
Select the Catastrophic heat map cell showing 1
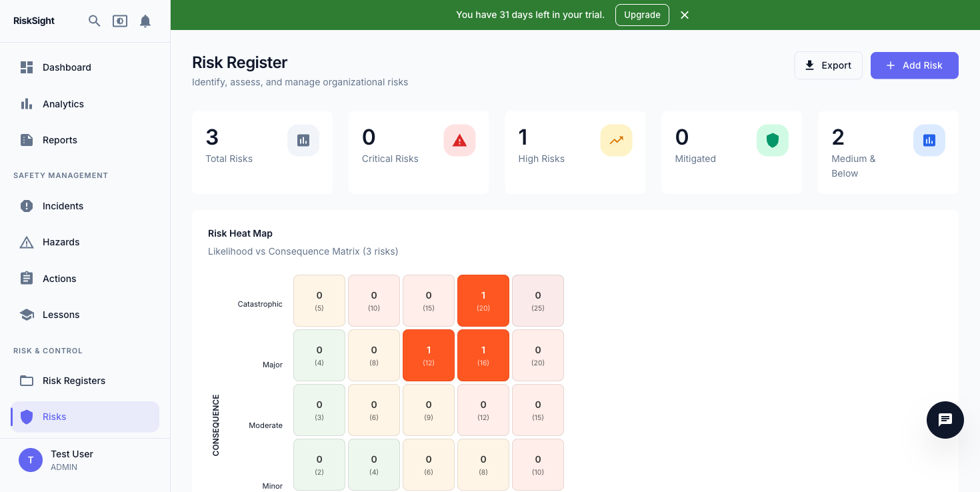pyautogui.click(x=483, y=301)
